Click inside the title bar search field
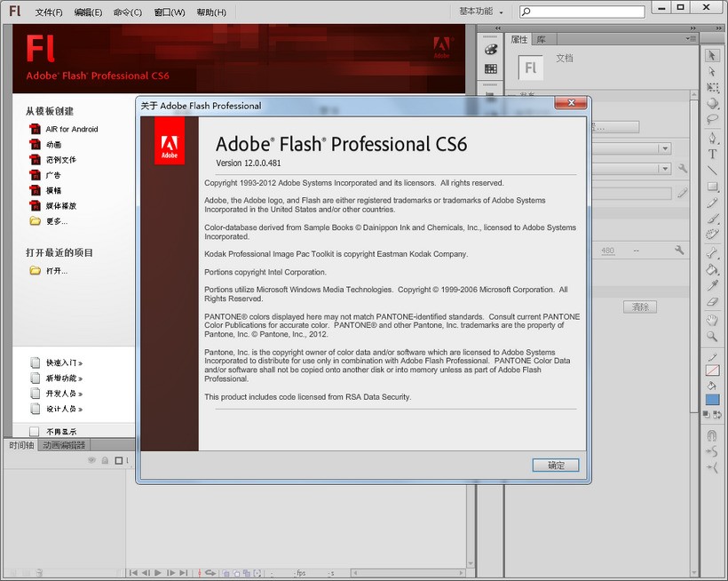Viewport: 728px width, 581px height. 586,11
